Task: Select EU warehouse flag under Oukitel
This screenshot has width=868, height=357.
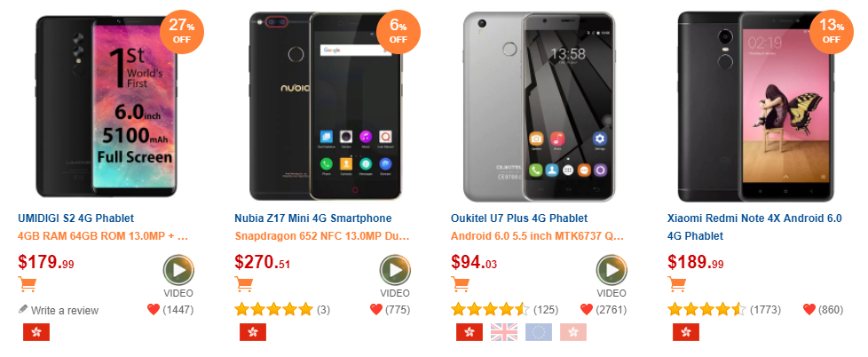Action: pos(539,332)
